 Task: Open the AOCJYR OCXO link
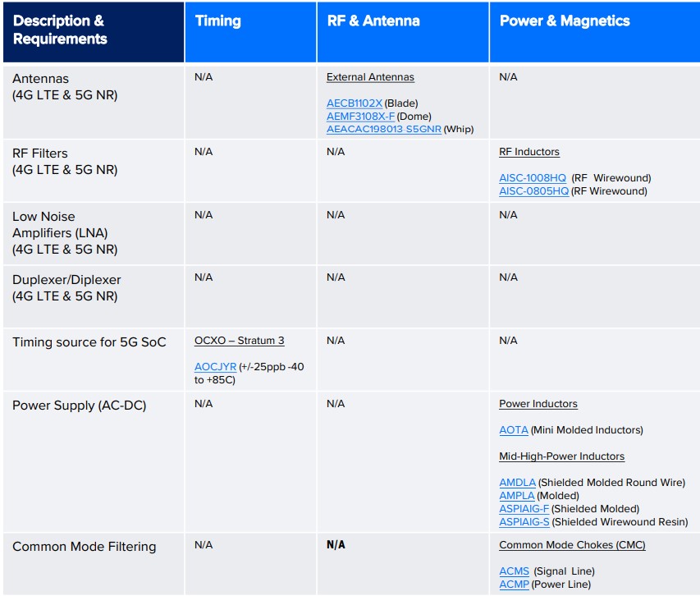tap(215, 367)
